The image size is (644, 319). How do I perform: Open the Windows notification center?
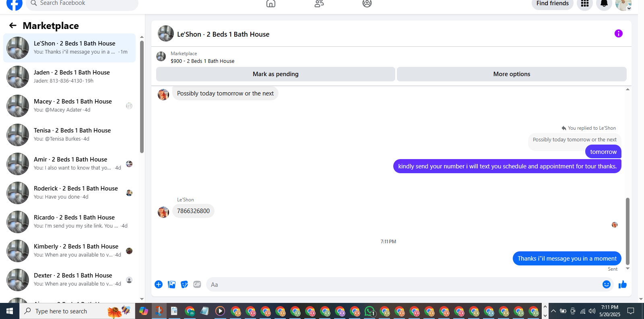tap(631, 311)
